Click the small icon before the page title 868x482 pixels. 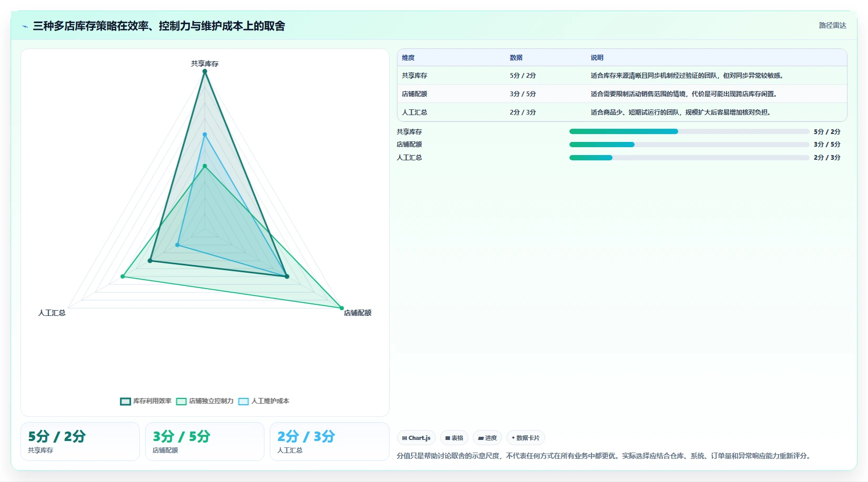[25, 26]
